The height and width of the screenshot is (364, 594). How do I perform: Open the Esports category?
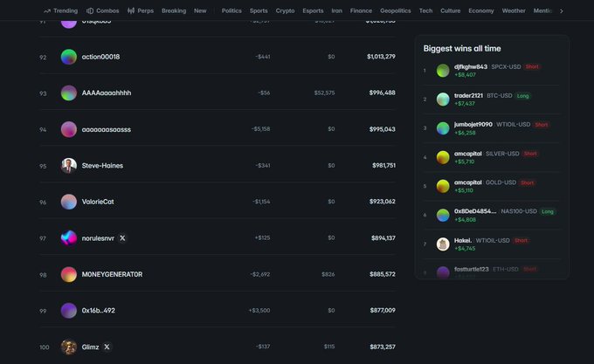313,10
